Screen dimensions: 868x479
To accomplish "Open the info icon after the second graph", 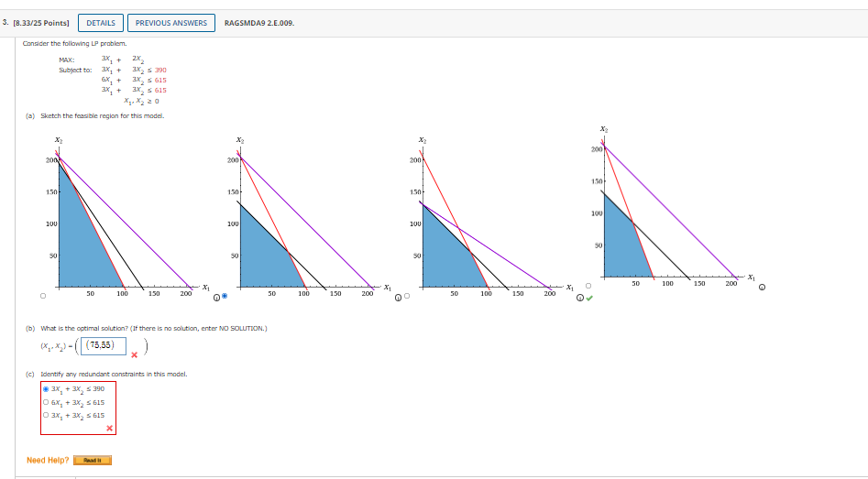I will 398,299.
